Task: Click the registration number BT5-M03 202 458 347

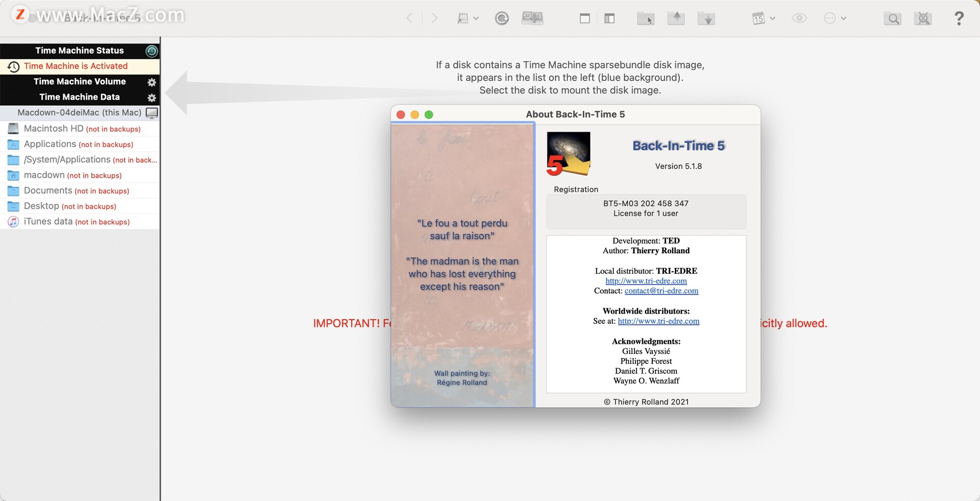Action: point(646,203)
